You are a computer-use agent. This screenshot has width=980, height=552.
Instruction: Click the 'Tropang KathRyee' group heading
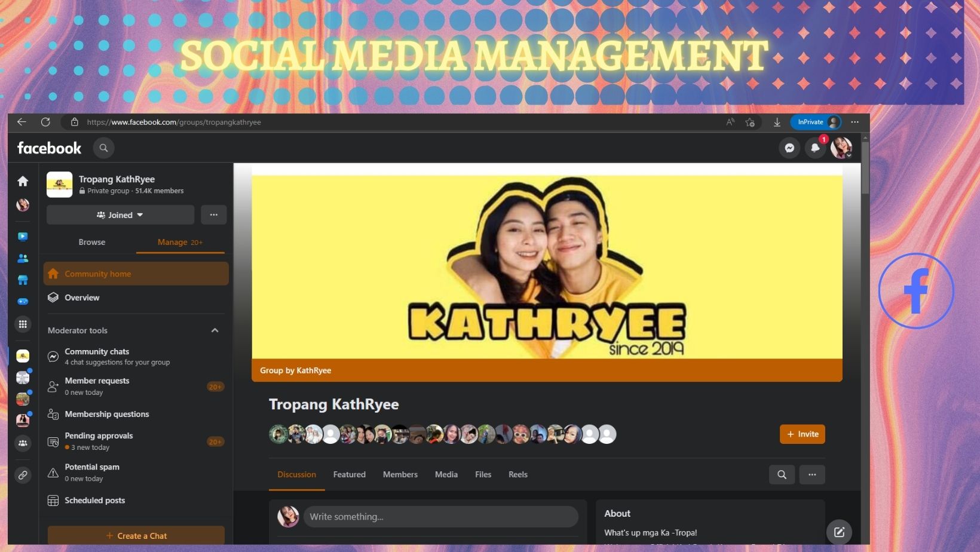pyautogui.click(x=333, y=404)
